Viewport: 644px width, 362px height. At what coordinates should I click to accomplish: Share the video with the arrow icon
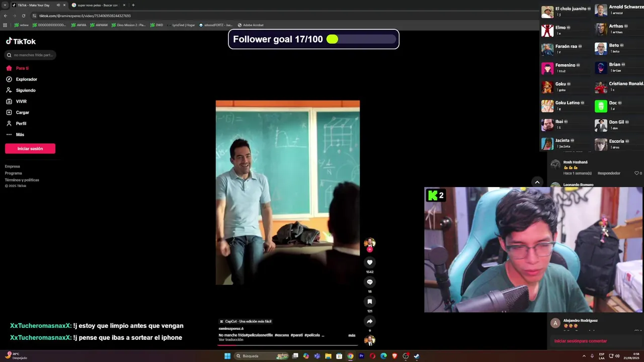tap(369, 321)
